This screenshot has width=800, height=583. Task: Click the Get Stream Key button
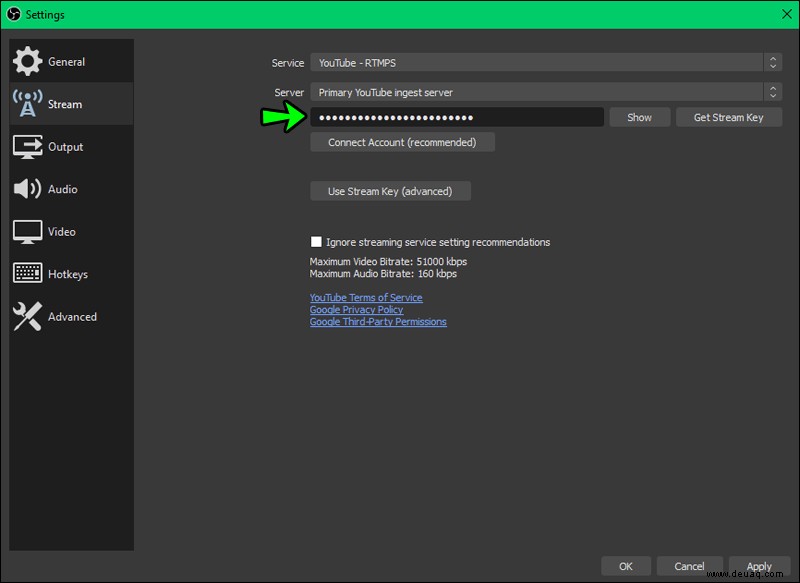(729, 117)
